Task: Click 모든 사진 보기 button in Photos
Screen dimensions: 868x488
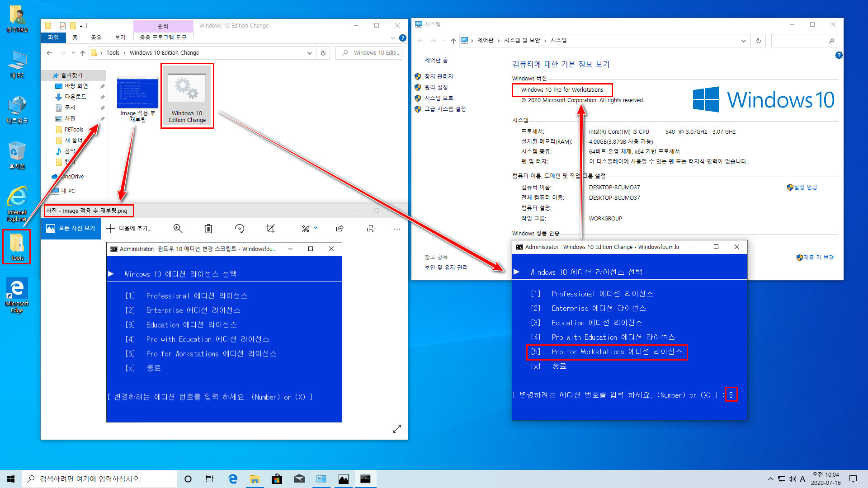Action: pyautogui.click(x=71, y=229)
